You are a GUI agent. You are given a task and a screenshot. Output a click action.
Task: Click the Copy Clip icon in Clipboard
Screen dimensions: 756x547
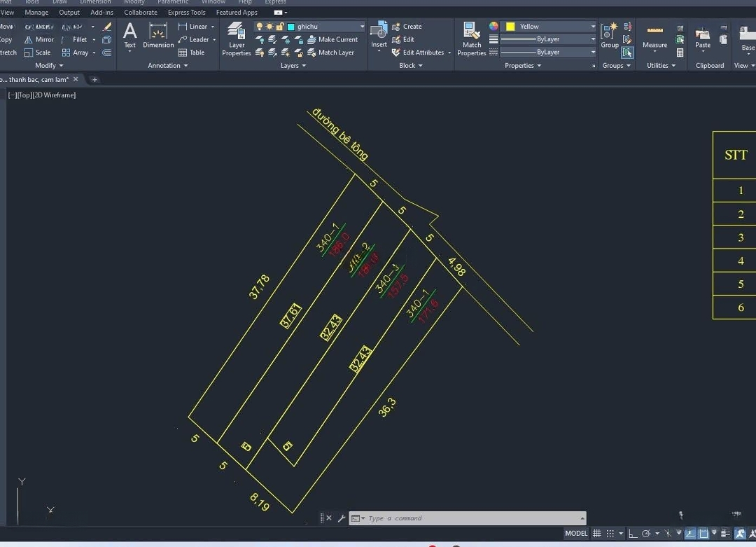tap(723, 39)
